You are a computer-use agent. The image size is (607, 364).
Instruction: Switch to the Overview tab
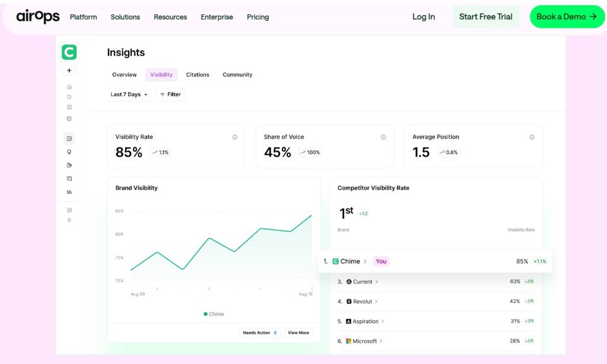tap(124, 75)
